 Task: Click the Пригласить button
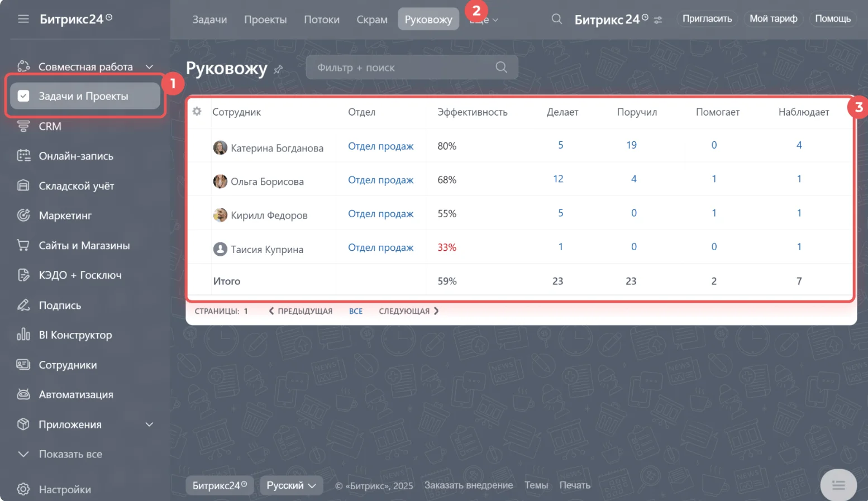click(x=707, y=18)
